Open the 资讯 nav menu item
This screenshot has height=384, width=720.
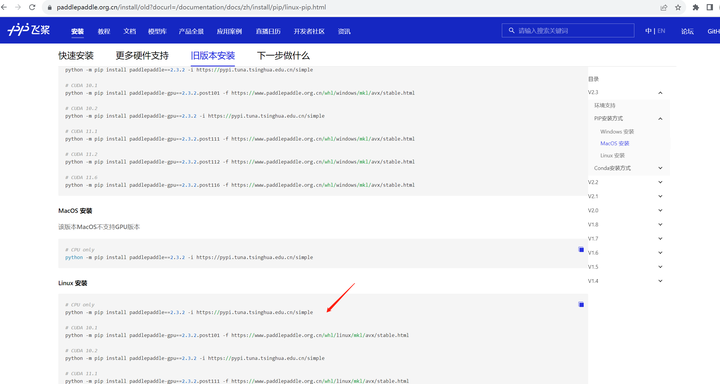pos(344,31)
